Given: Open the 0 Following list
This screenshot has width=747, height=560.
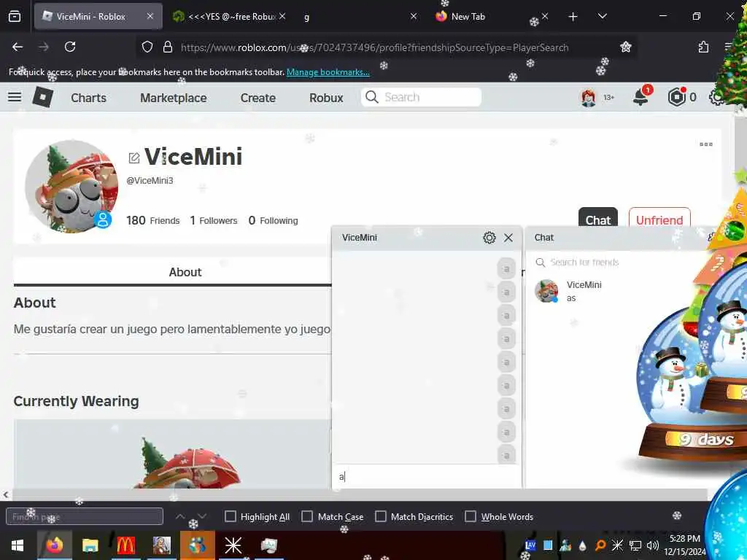Looking at the screenshot, I should pyautogui.click(x=273, y=220).
